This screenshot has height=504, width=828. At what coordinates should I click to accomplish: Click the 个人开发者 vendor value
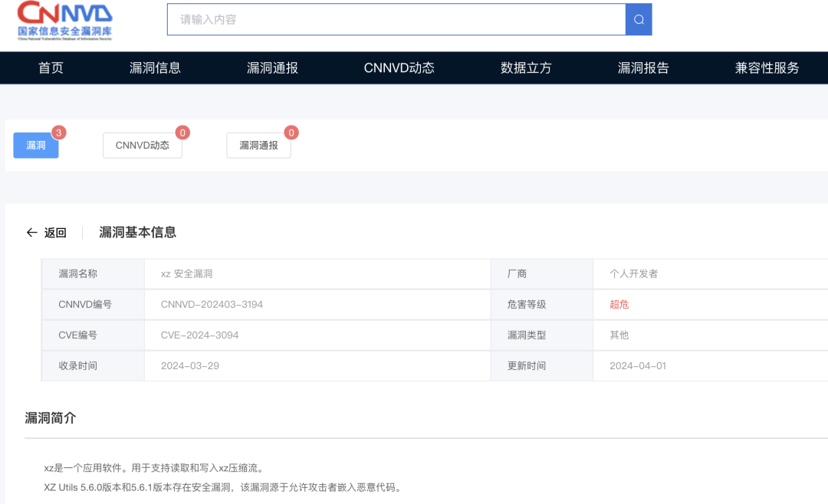pyautogui.click(x=634, y=273)
